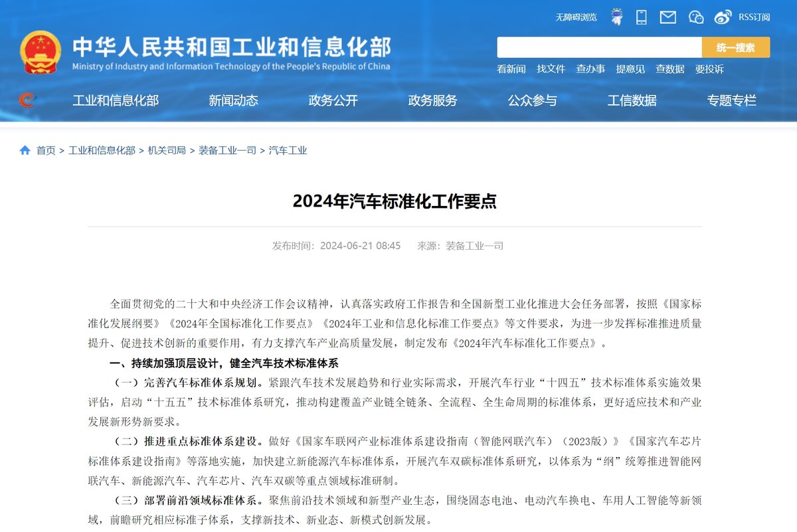Open the WeChat icon
Image resolution: width=797 pixels, height=532 pixels.
[696, 17]
